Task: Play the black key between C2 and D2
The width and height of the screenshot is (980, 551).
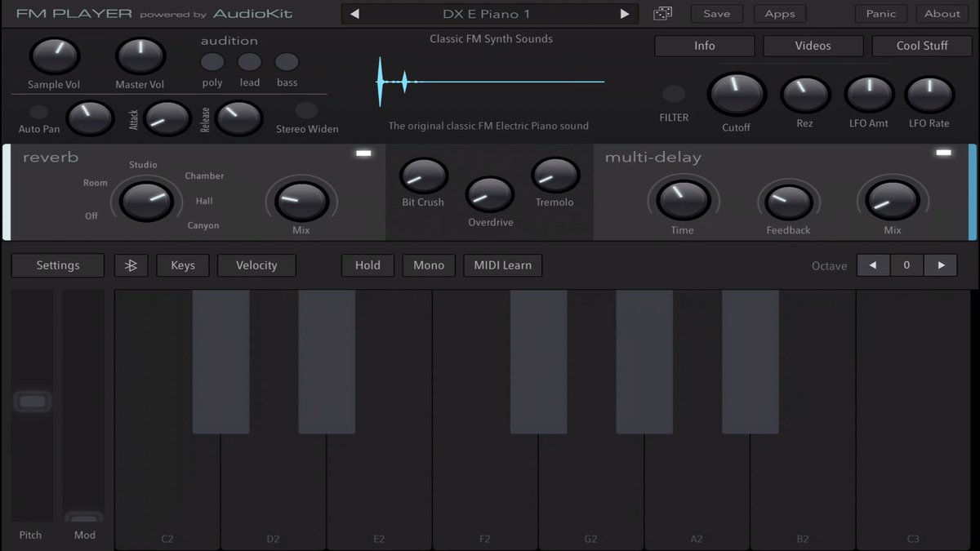Action: pyautogui.click(x=220, y=362)
